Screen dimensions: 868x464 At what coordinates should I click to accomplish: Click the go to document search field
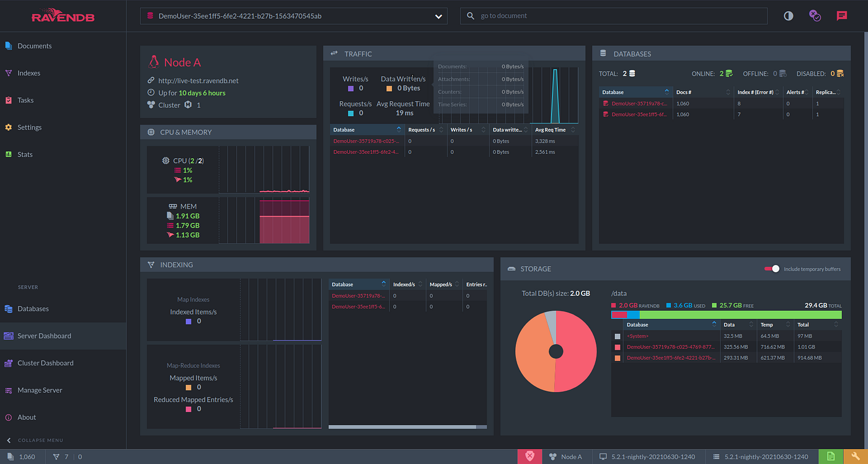pyautogui.click(x=614, y=16)
